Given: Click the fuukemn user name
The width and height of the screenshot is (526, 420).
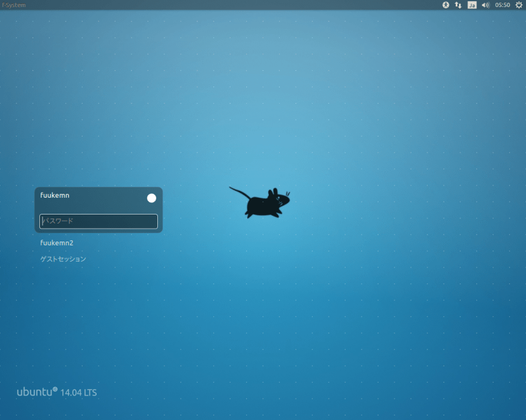Looking at the screenshot, I should [x=55, y=195].
